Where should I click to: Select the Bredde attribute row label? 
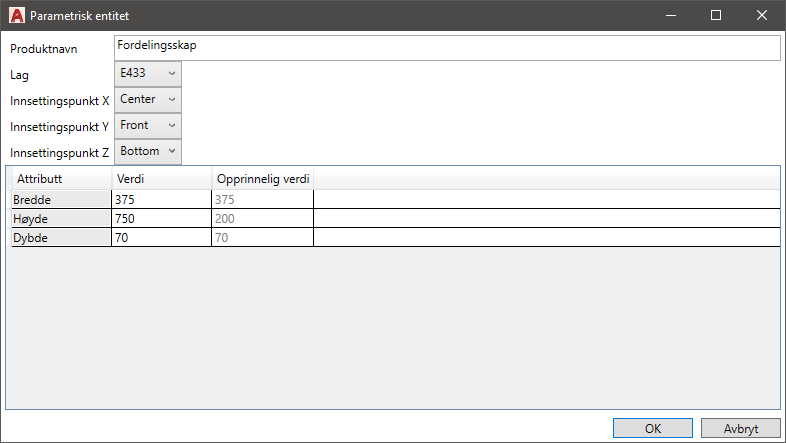coord(59,200)
